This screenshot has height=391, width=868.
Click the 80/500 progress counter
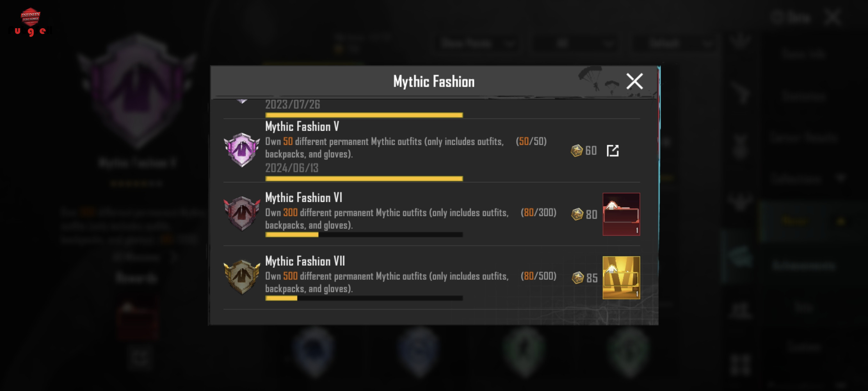pos(538,276)
